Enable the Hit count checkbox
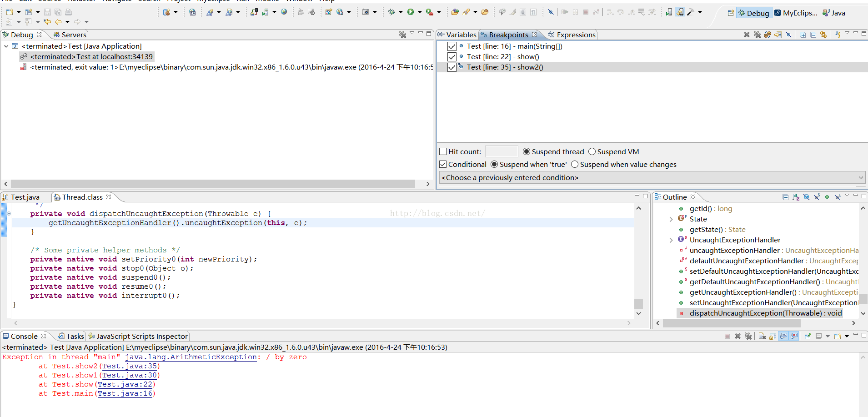The height and width of the screenshot is (417, 868). pyautogui.click(x=443, y=151)
